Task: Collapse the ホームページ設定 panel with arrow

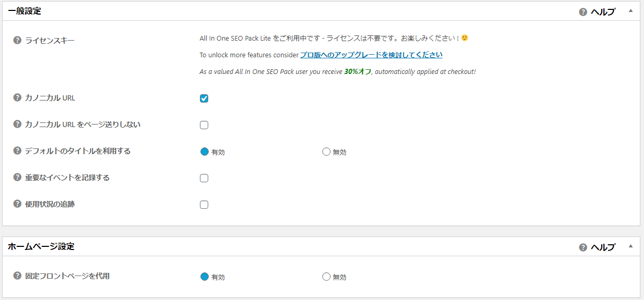Action: pos(630,246)
